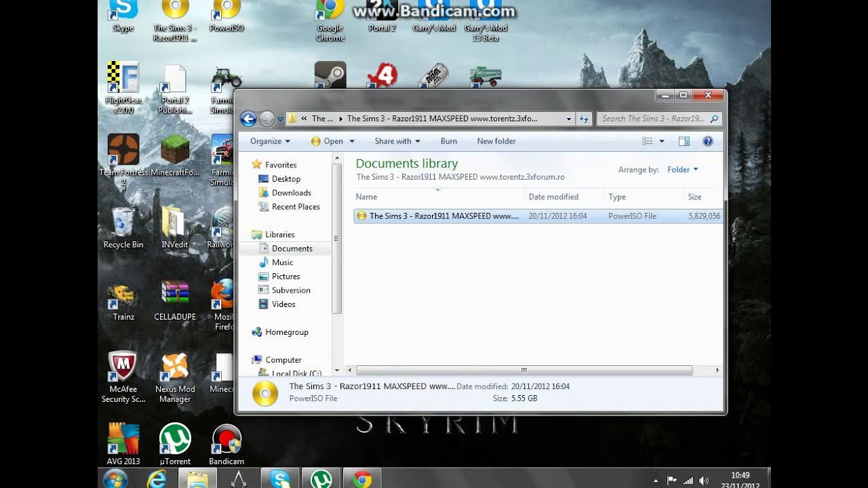The width and height of the screenshot is (868, 488).
Task: Show the preview pane icon
Action: [684, 141]
